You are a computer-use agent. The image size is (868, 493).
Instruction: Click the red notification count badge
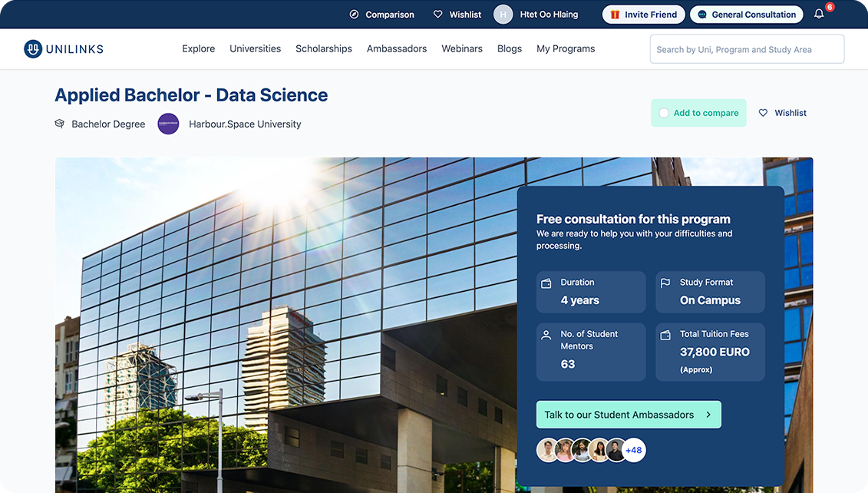(830, 7)
